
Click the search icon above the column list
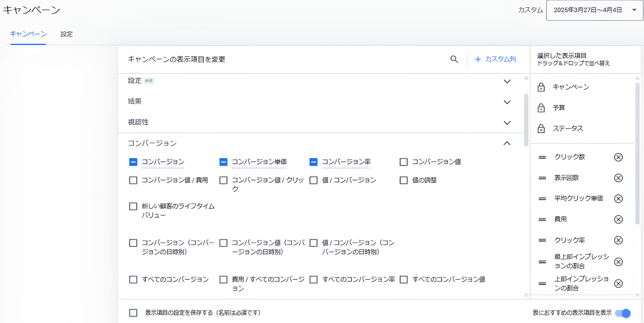pyautogui.click(x=454, y=59)
